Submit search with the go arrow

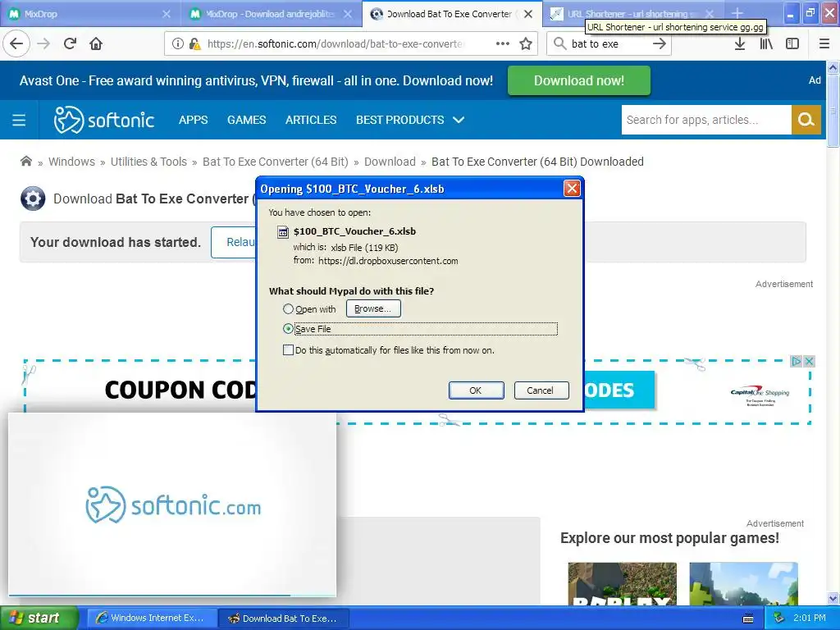click(660, 43)
